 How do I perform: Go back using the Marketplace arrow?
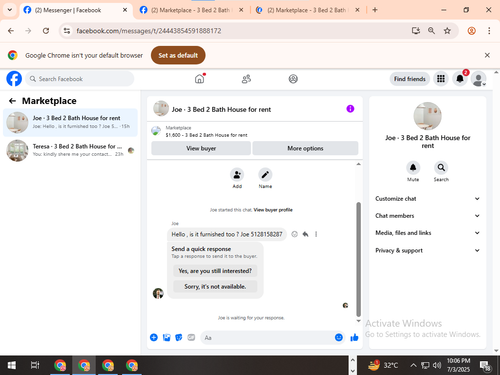(x=12, y=101)
